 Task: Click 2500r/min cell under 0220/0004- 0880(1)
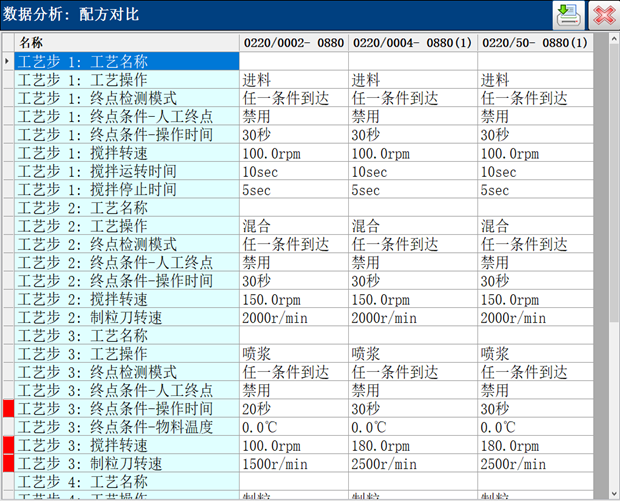coord(413,463)
